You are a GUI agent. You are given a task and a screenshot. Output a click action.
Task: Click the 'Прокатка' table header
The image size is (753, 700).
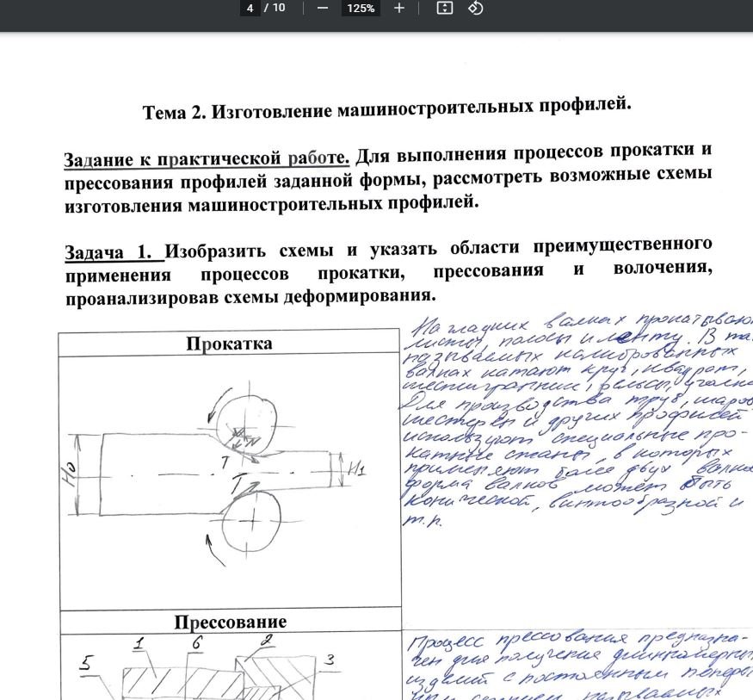(229, 344)
